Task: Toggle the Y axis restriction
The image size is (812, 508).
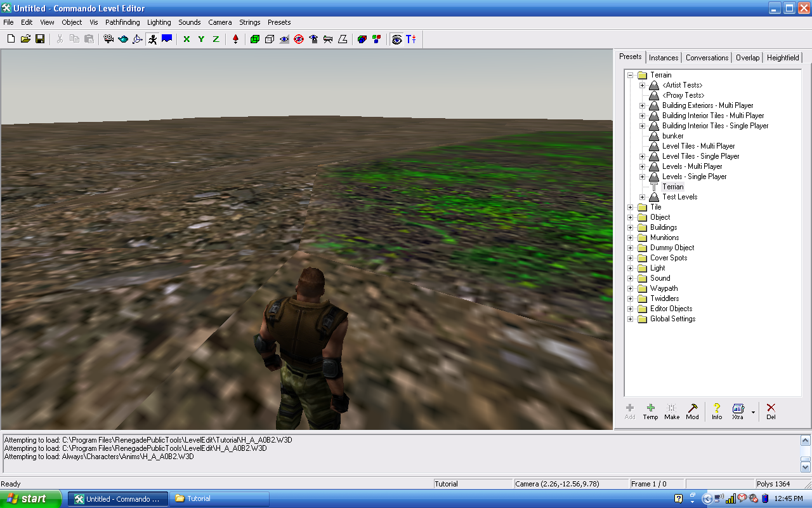Action: (201, 39)
